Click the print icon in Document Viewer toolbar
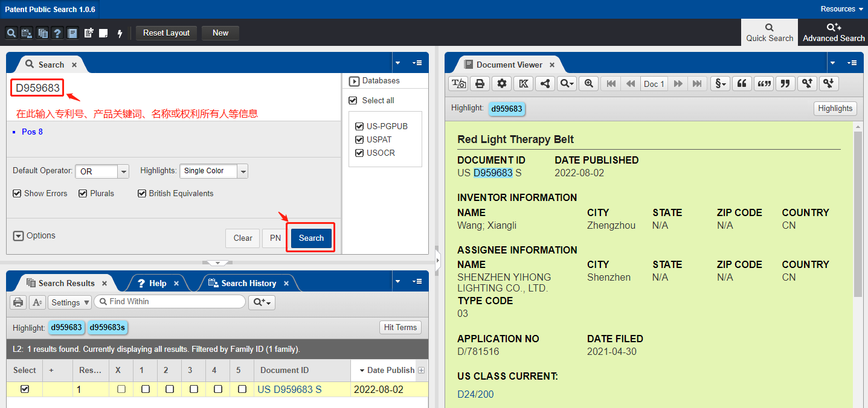This screenshot has width=868, height=408. tap(480, 84)
